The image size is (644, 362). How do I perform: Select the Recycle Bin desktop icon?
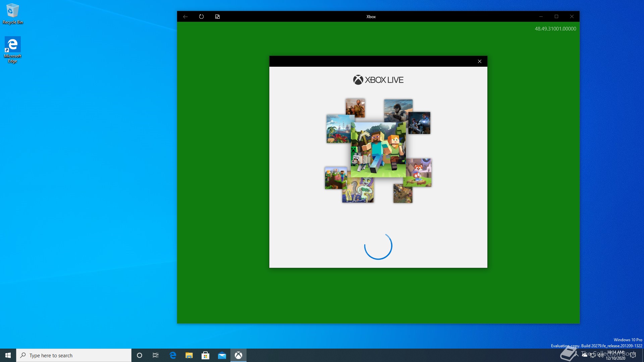coord(13,13)
